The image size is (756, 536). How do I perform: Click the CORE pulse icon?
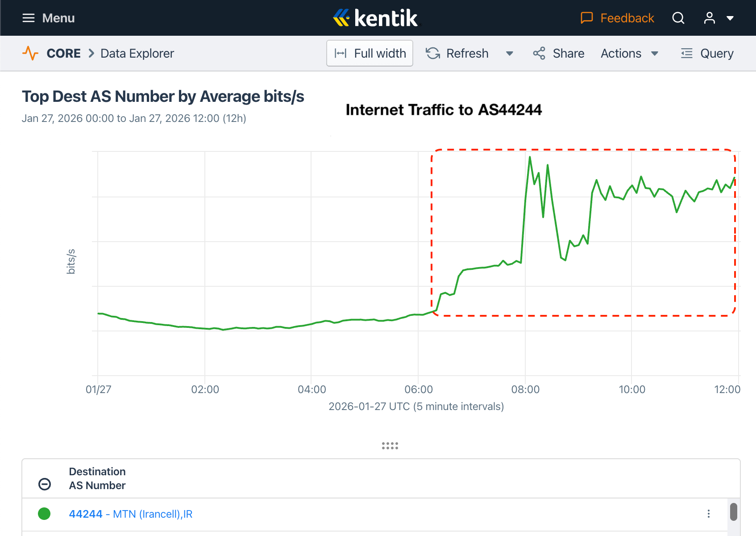click(30, 53)
